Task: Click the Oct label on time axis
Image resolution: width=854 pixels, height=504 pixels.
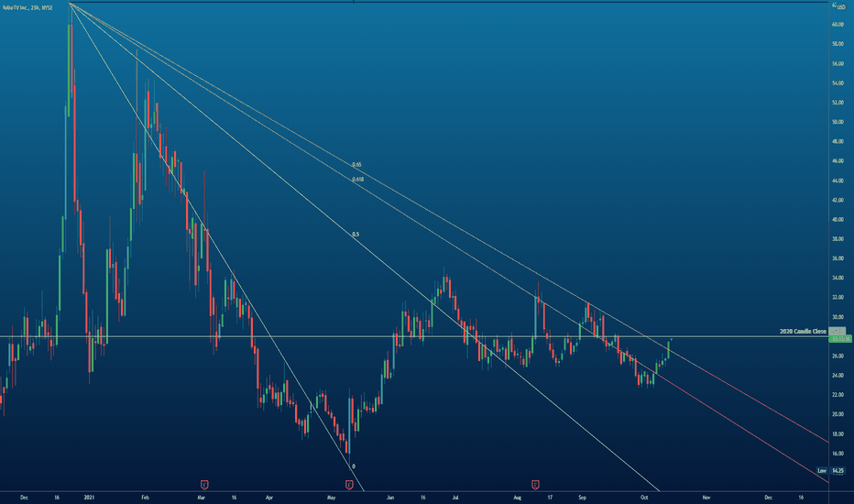Action: pos(644,498)
